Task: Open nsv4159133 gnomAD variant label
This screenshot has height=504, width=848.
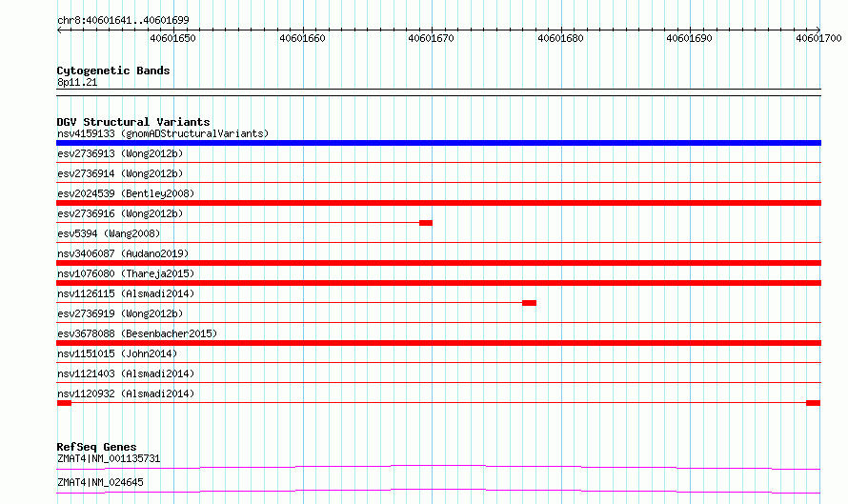Action: click(x=163, y=133)
